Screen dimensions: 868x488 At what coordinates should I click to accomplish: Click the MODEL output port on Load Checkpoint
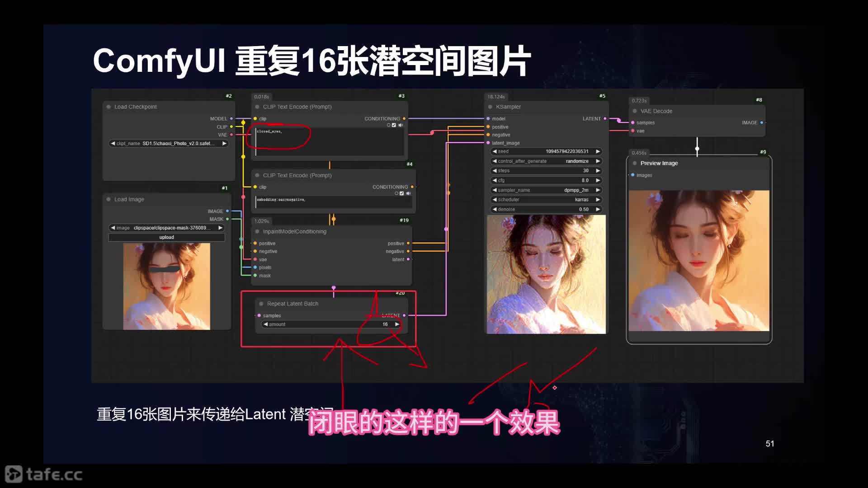tap(231, 119)
